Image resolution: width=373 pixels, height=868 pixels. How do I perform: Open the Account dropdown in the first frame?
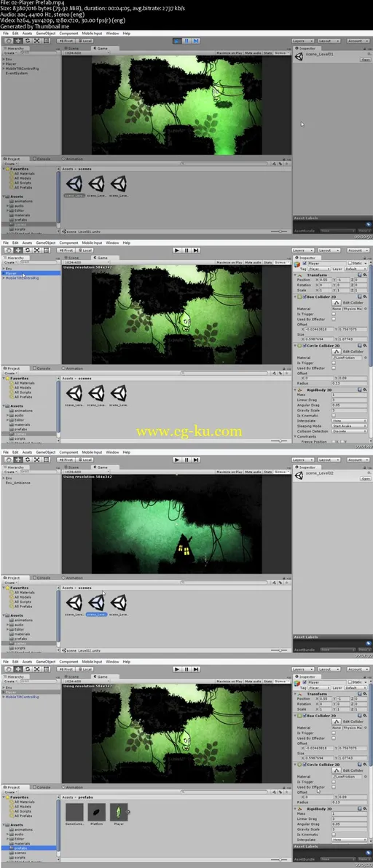[x=357, y=41]
